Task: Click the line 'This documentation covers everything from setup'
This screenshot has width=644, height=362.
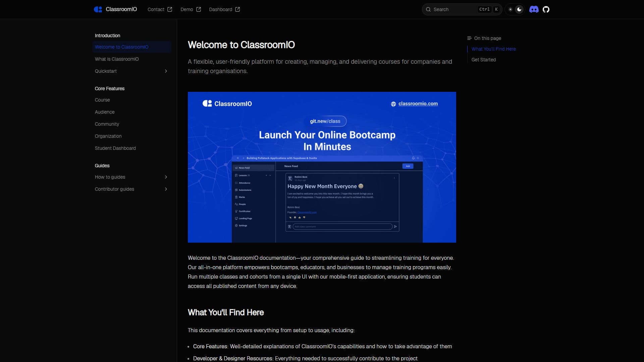Action: [x=271, y=330]
